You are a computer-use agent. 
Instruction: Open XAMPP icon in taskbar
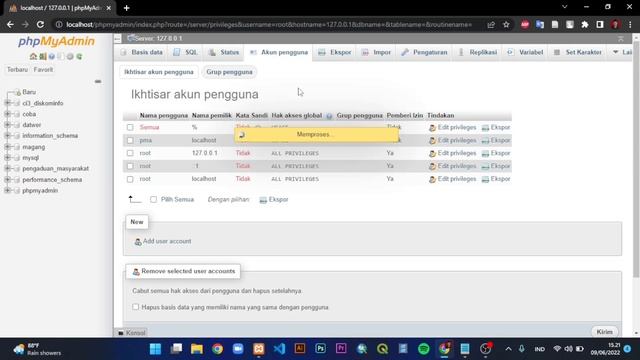tap(258, 349)
